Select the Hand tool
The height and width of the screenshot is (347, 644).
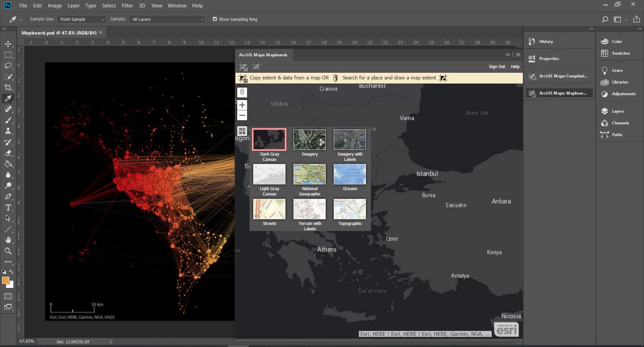click(8, 240)
